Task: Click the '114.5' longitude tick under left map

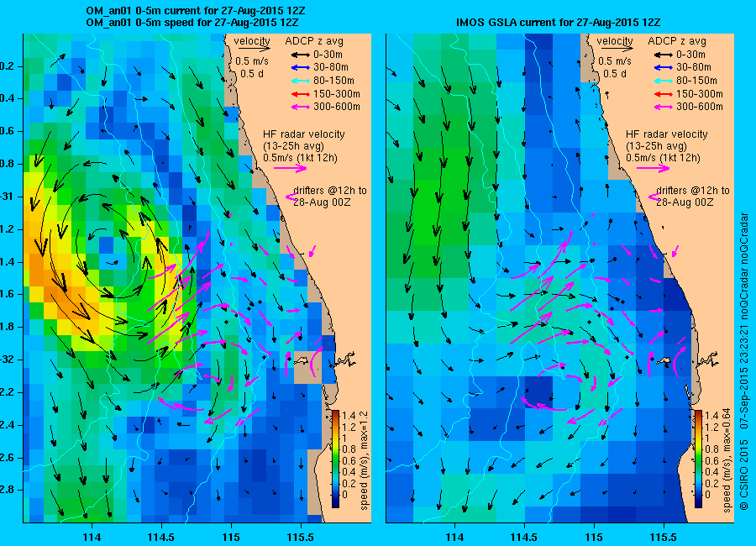Action: [x=160, y=537]
